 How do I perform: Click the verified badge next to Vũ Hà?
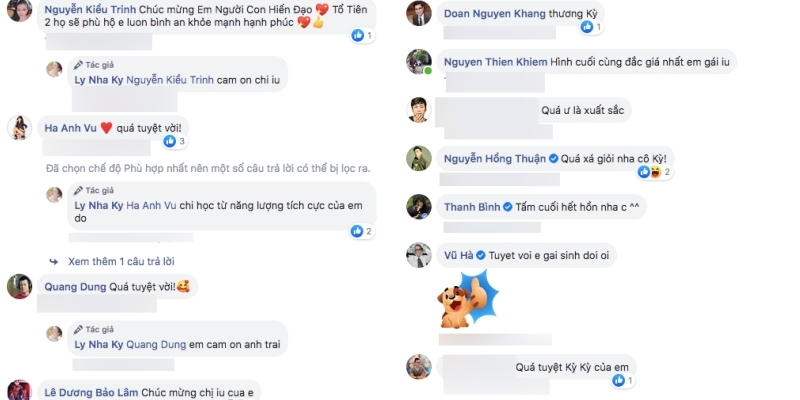tap(480, 255)
